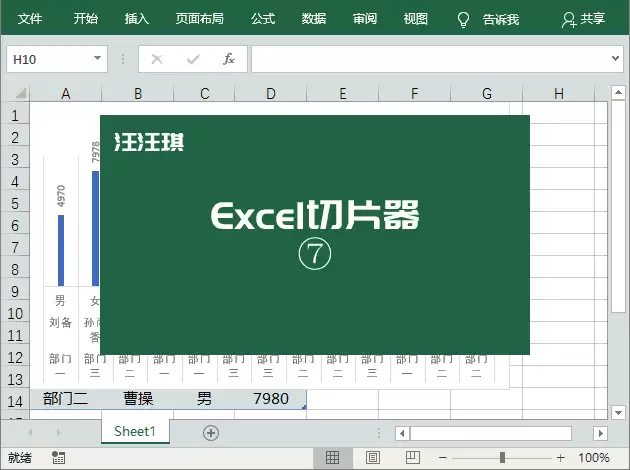Click the zoom in plus button
This screenshot has width=630, height=470.
point(560,458)
